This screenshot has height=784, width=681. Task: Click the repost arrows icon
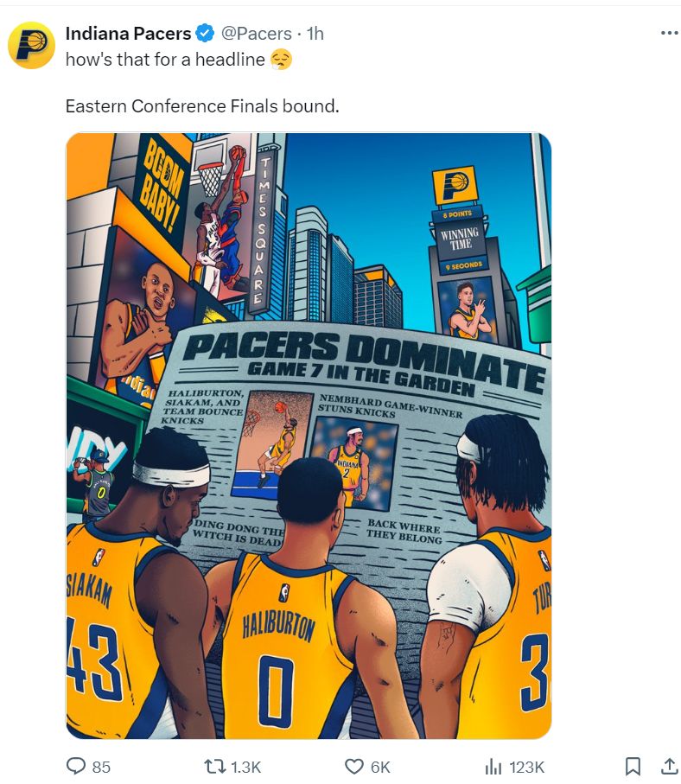(215, 766)
